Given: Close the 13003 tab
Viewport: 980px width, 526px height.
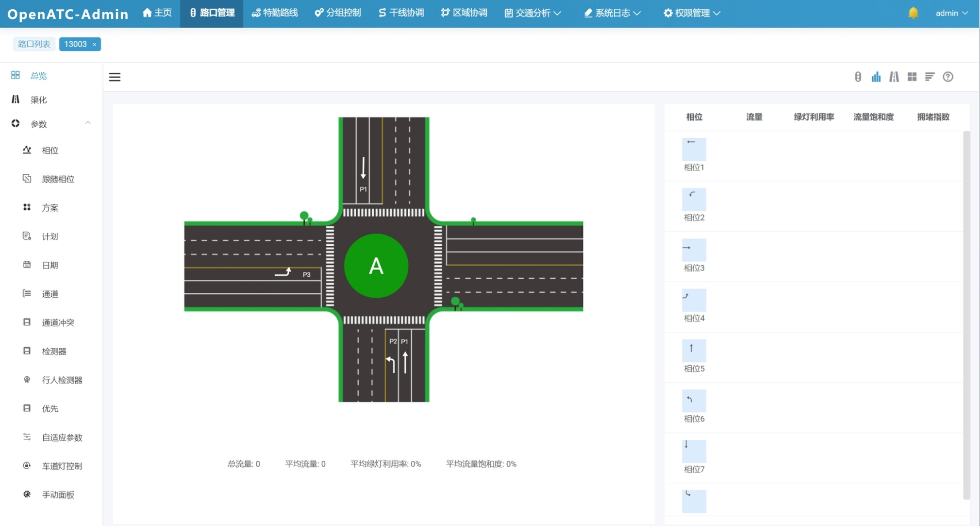Looking at the screenshot, I should (x=95, y=45).
